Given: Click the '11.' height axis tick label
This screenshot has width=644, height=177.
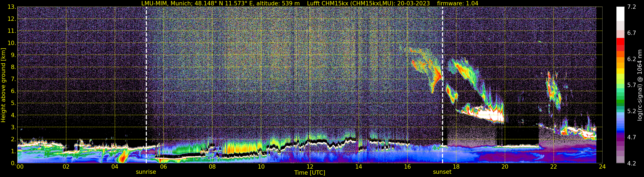Looking at the screenshot, I should pyautogui.click(x=12, y=31).
